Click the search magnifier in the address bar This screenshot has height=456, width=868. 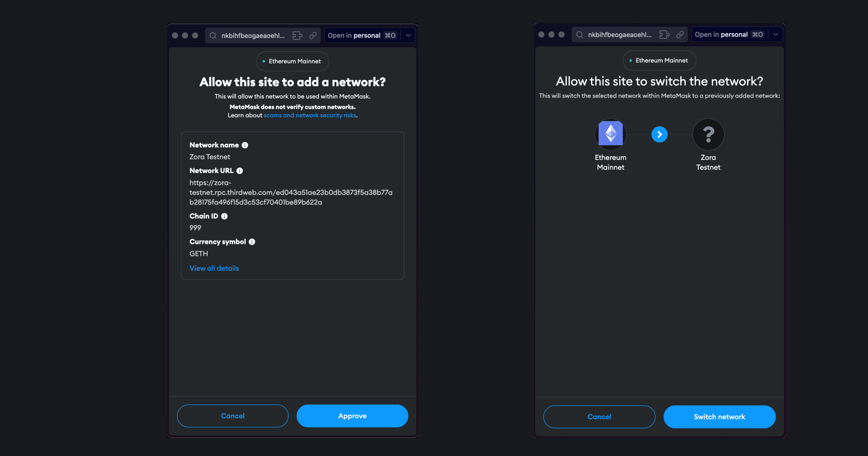coord(213,35)
